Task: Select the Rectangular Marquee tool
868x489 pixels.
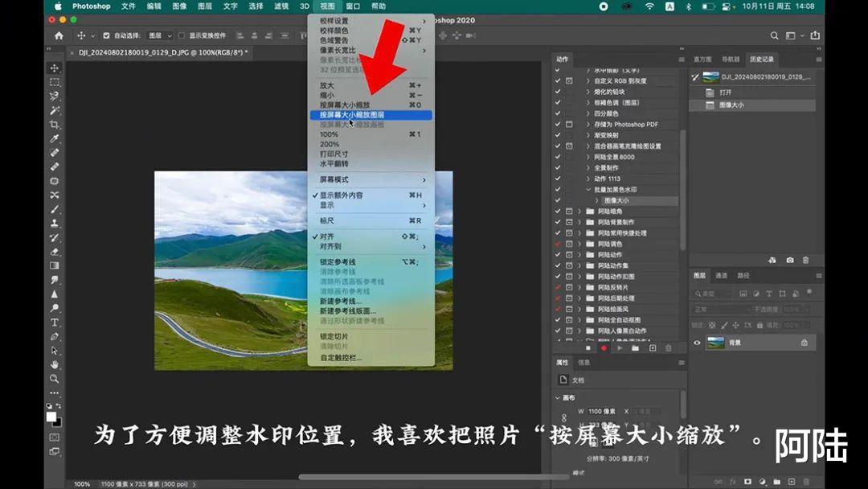Action: pyautogui.click(x=55, y=82)
